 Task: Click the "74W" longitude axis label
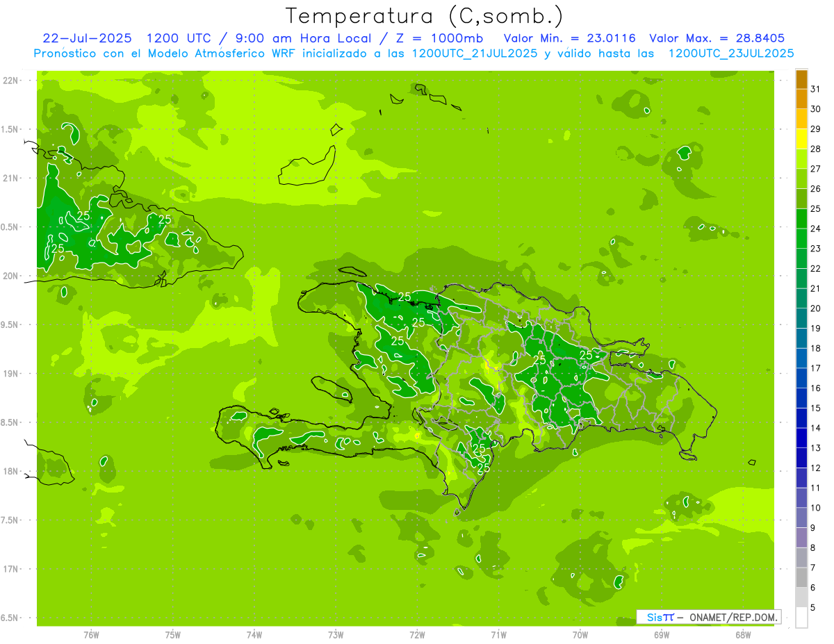pyautogui.click(x=254, y=634)
